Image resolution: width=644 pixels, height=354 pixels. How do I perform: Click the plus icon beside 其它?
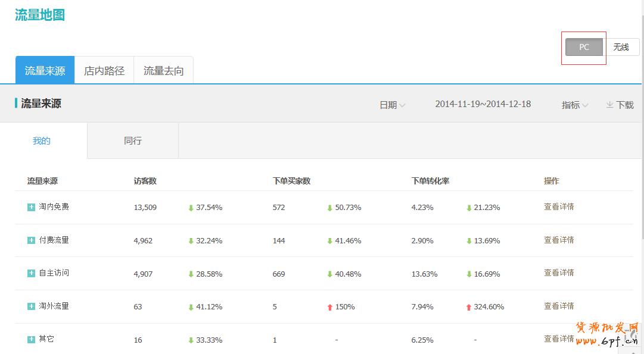(31, 339)
